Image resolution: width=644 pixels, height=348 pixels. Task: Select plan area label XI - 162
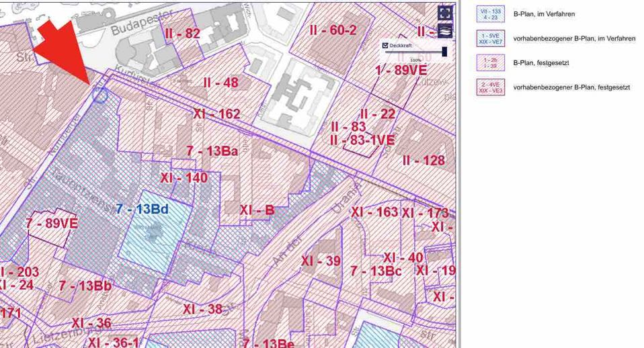click(216, 114)
